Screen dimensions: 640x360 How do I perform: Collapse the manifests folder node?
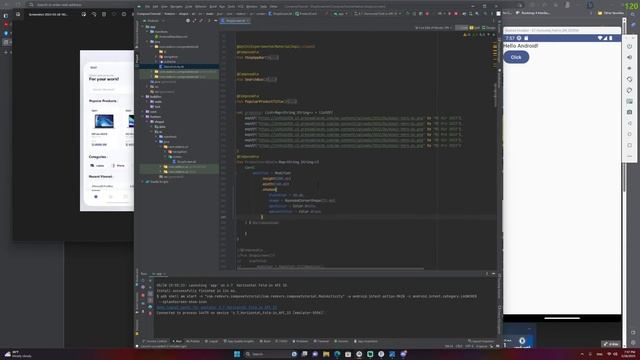pos(147,31)
